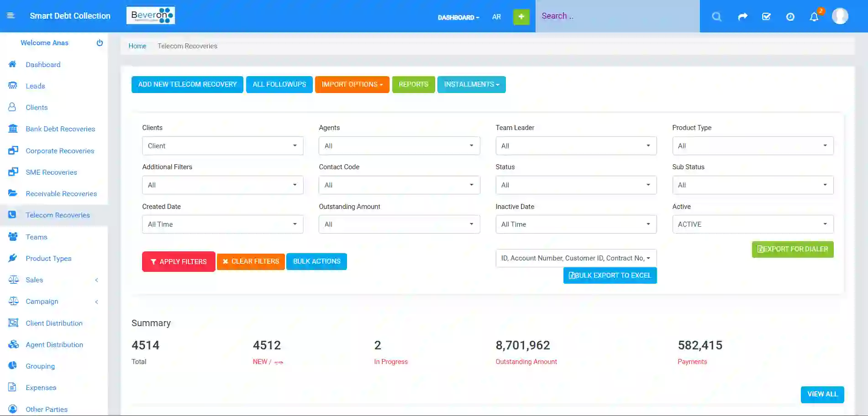Expand the Sales sidebar section
868x416 pixels.
tap(55, 280)
